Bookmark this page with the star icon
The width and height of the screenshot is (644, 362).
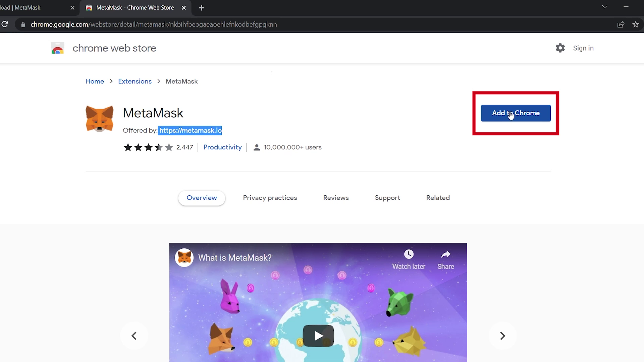[636, 24]
